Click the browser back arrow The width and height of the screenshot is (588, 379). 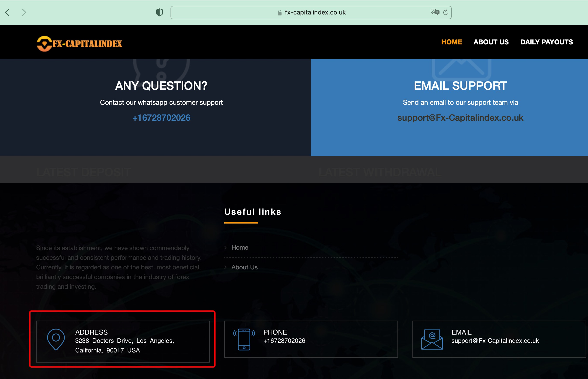(7, 12)
